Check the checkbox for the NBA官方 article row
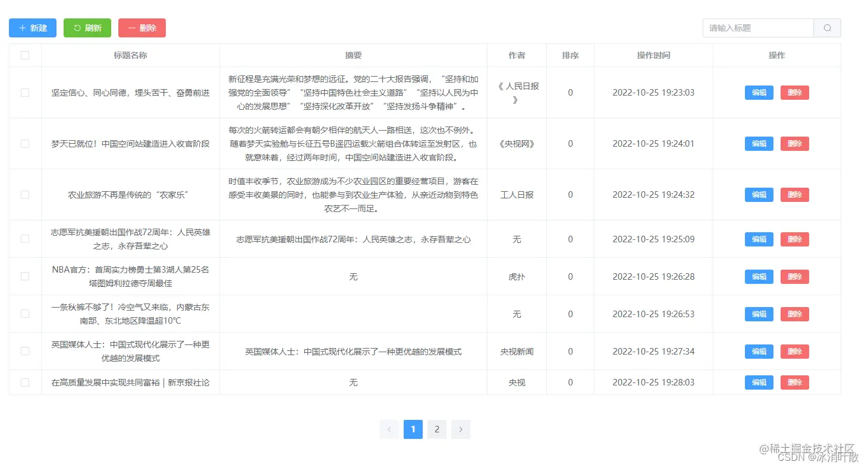This screenshot has width=868, height=468. [x=24, y=276]
